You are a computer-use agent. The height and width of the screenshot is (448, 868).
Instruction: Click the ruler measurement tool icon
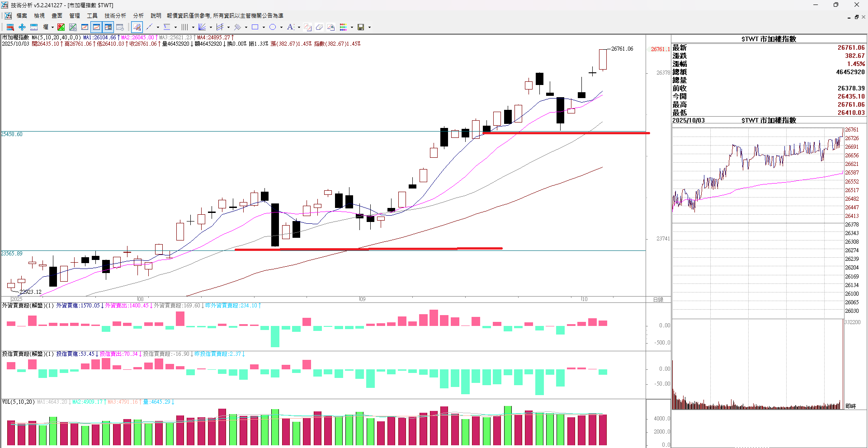point(34,27)
